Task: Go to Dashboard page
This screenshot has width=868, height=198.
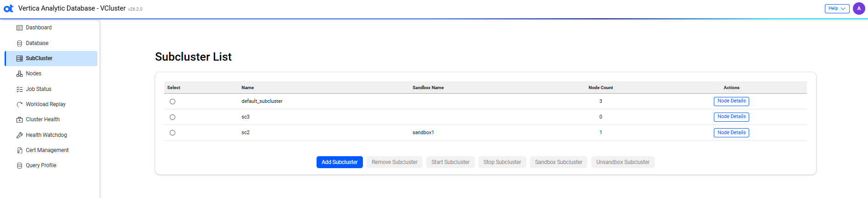Action: coord(51,28)
